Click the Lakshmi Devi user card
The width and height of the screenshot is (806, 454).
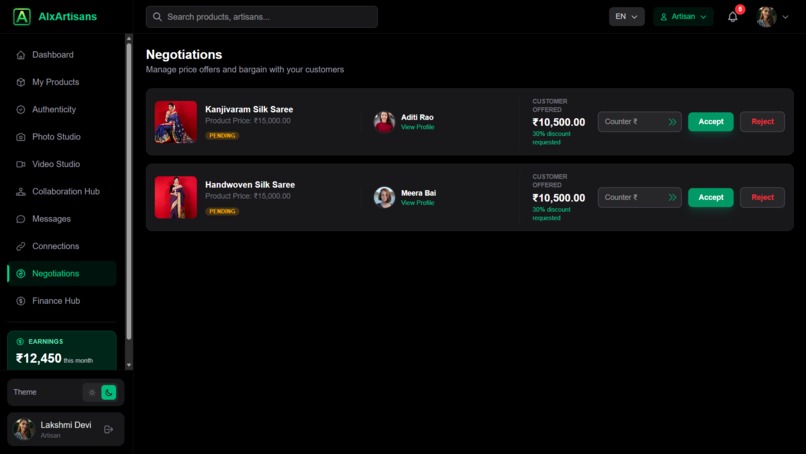pos(66,429)
